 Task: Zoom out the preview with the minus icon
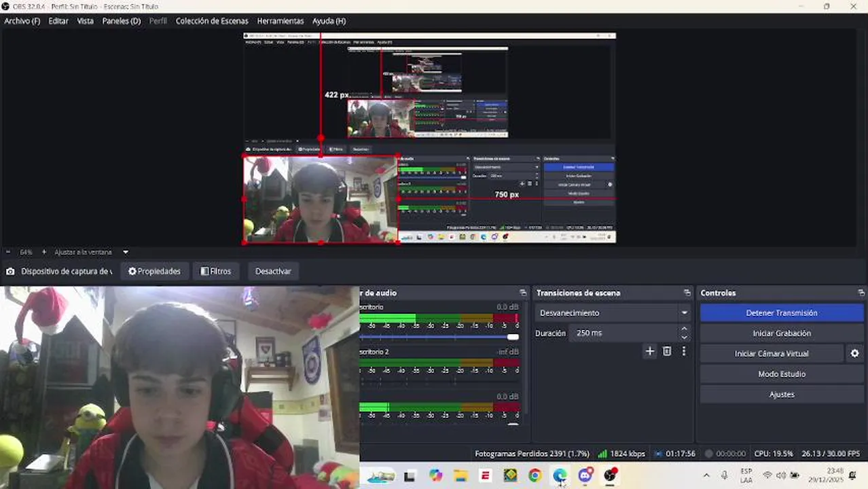point(8,252)
